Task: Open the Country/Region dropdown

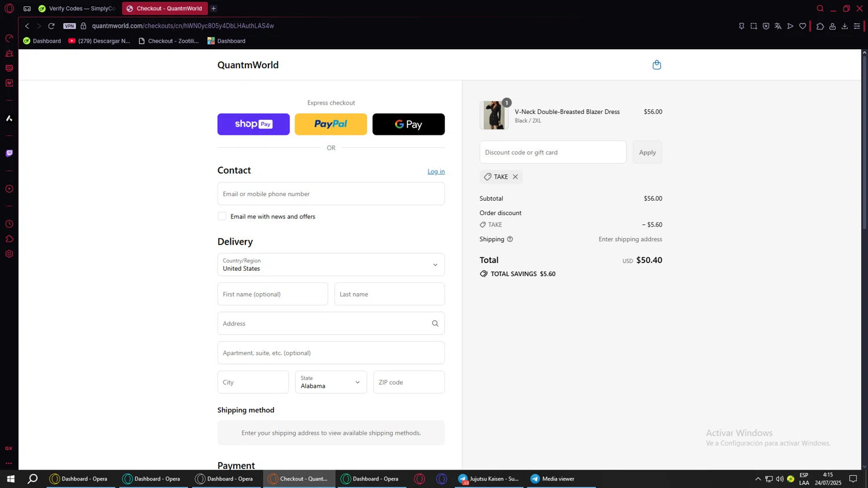Action: point(331,265)
